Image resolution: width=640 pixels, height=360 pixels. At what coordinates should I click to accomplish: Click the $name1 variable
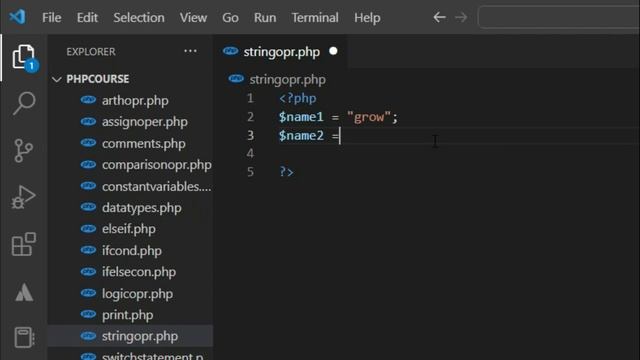[301, 117]
